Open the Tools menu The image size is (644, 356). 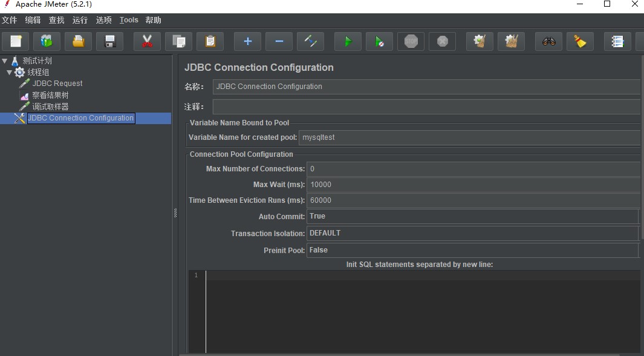coord(129,20)
